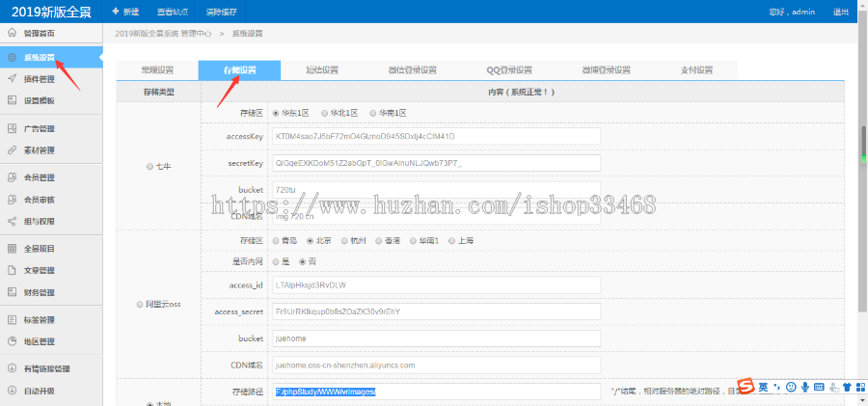Click 清除缓存 in the top bar

[x=221, y=12]
